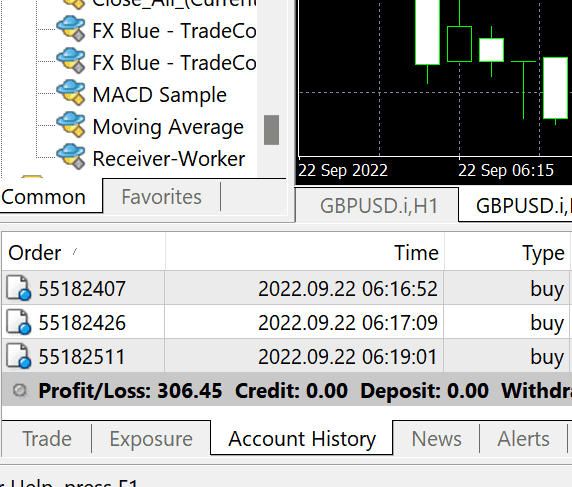Viewport: 572px width, 487px height.
Task: Select the Receiver-Worker expert advisor icon
Action: [x=71, y=157]
